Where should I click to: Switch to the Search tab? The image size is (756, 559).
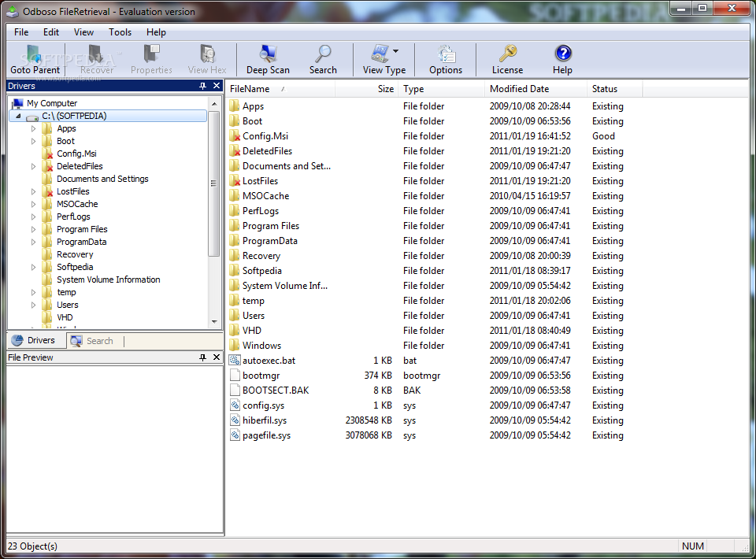click(x=91, y=341)
